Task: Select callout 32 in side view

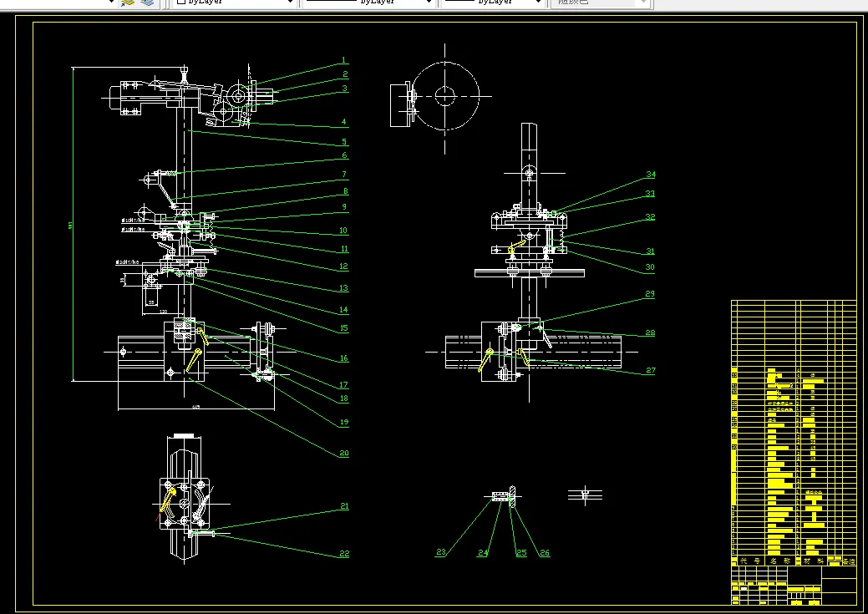Action: pyautogui.click(x=651, y=217)
